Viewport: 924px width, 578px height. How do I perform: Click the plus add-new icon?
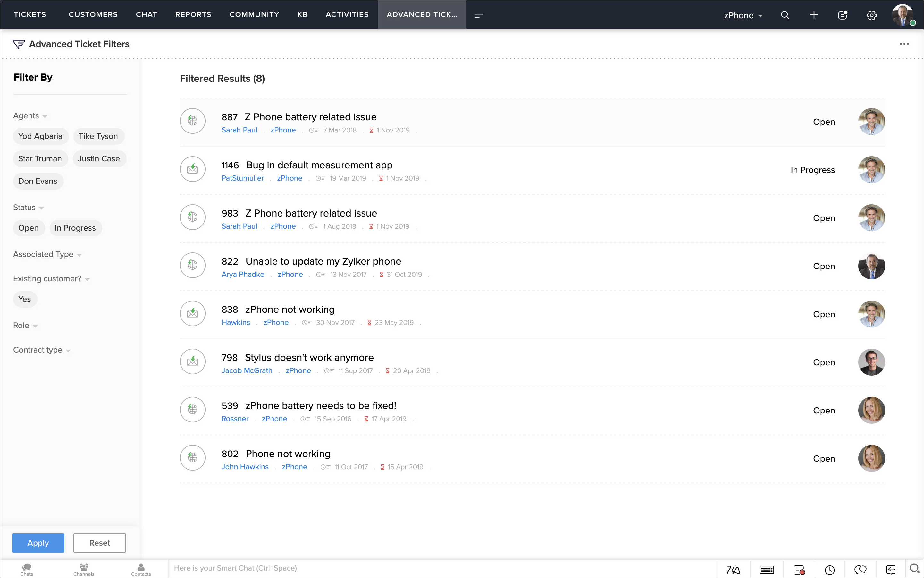pos(814,15)
